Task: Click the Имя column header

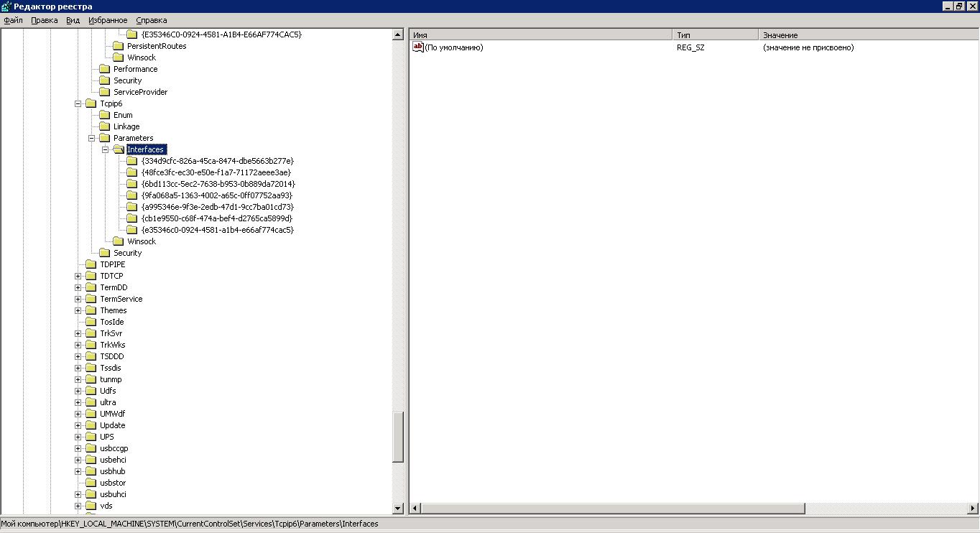Action: pos(541,34)
